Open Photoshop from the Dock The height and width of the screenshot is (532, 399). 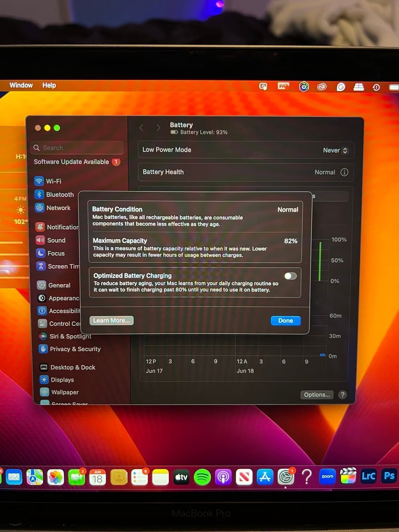[x=389, y=476]
